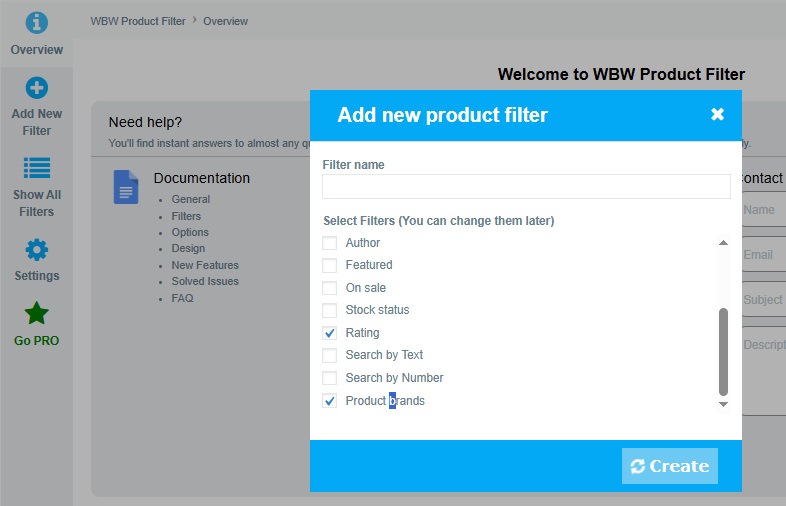Select the Go PRO menu label
The height and width of the screenshot is (506, 786).
pyautogui.click(x=37, y=341)
